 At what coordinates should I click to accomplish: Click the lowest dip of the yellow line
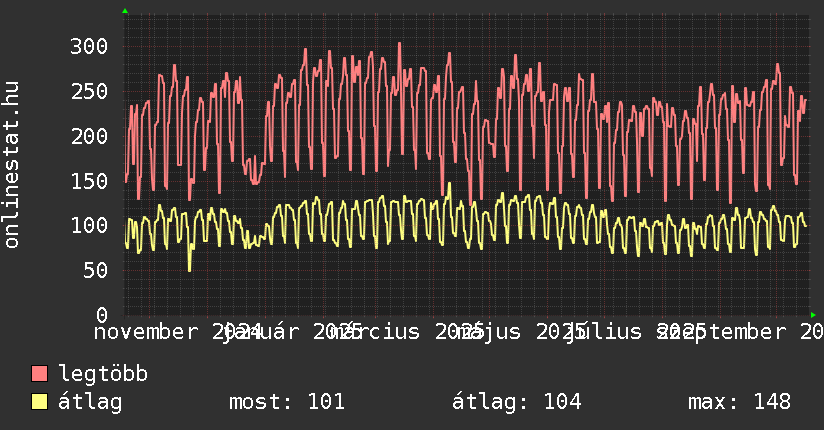[x=189, y=270]
